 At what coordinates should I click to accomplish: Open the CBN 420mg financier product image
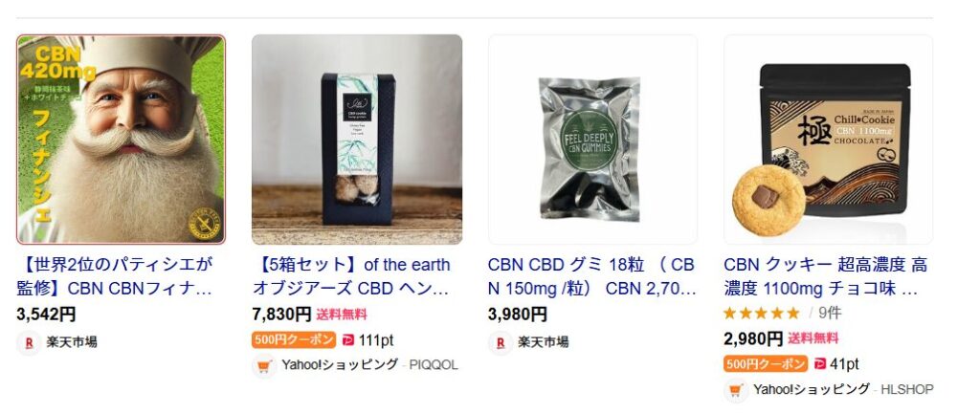pyautogui.click(x=122, y=140)
